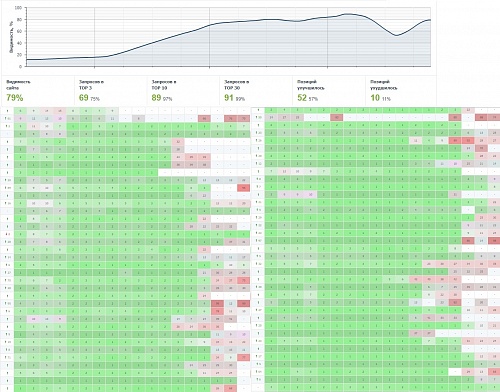
Task: Click the 97% figure beside TOP 10
Action: point(168,99)
